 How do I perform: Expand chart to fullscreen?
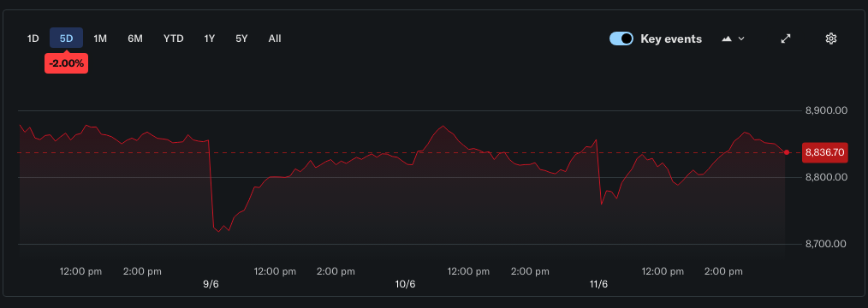pos(786,38)
